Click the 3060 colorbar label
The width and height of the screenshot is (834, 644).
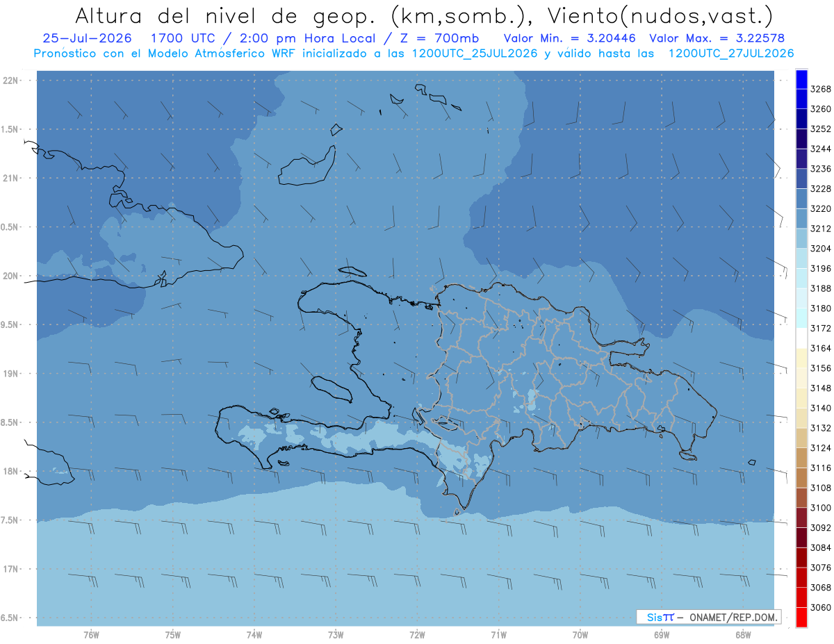point(820,607)
